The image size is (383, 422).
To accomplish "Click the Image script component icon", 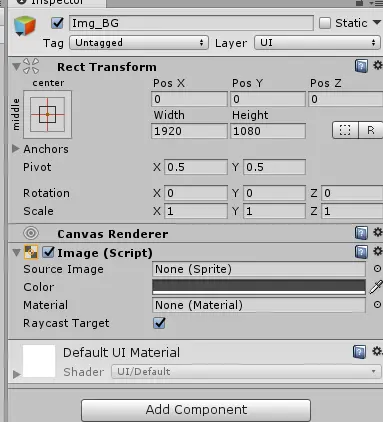I will [31, 252].
